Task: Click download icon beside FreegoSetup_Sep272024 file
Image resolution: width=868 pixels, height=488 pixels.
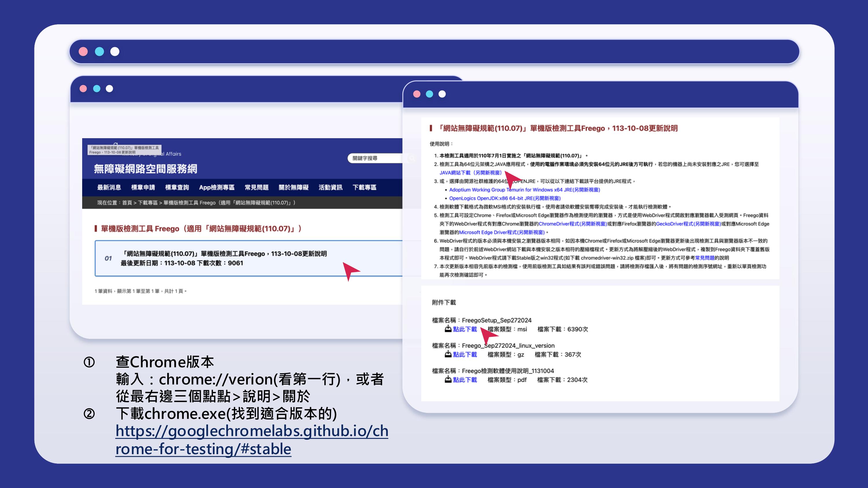Action: (x=448, y=329)
